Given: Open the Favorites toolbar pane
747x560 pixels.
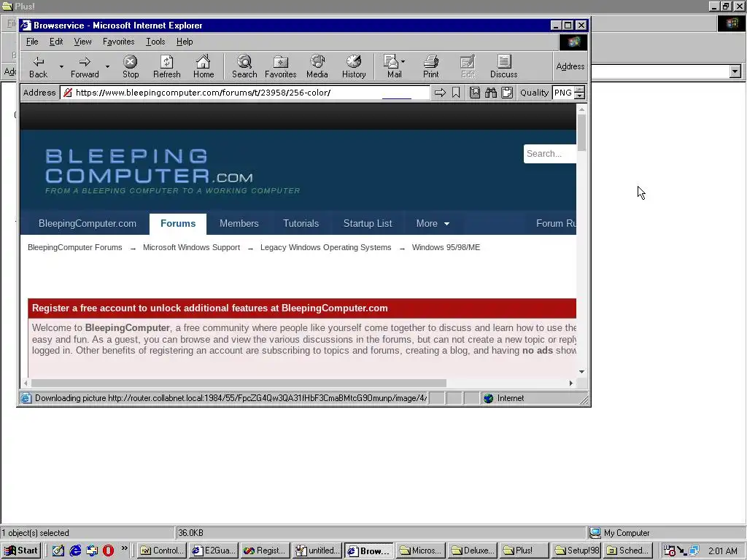Looking at the screenshot, I should coord(281,66).
